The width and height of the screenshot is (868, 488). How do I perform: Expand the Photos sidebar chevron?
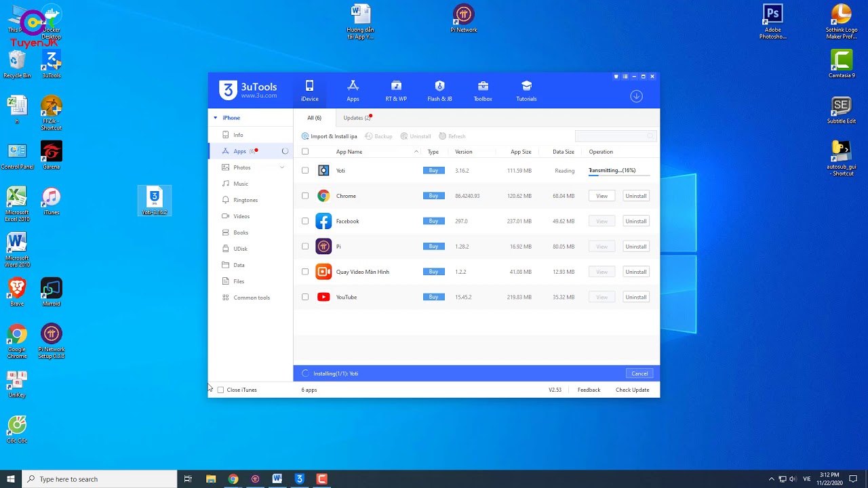(x=282, y=167)
